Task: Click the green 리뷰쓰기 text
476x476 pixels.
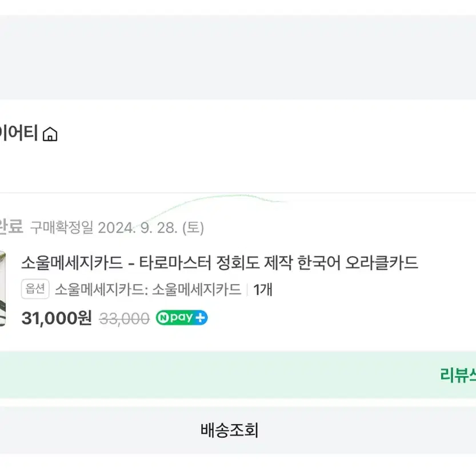Action: pyautogui.click(x=458, y=375)
